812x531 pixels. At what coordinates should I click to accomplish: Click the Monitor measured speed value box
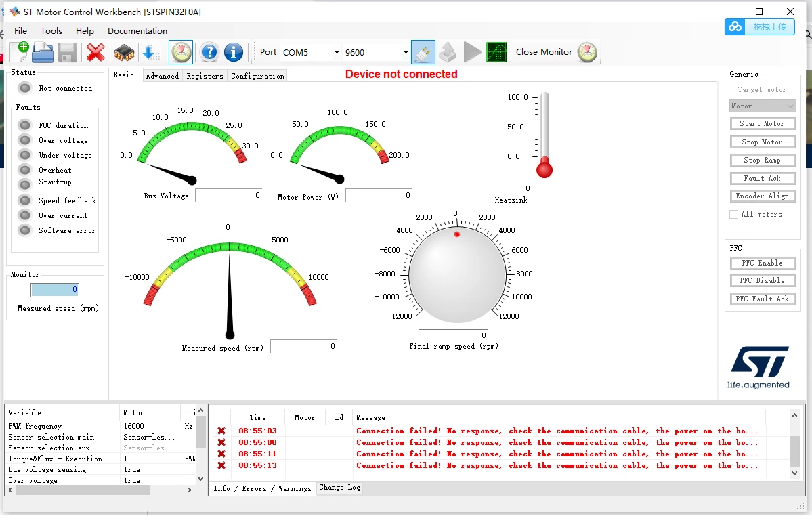tap(55, 290)
